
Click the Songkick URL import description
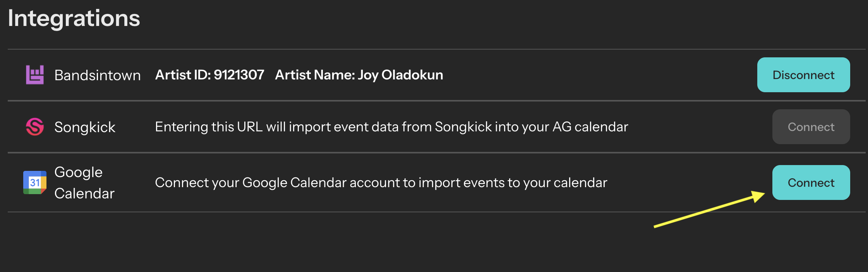pos(391,127)
